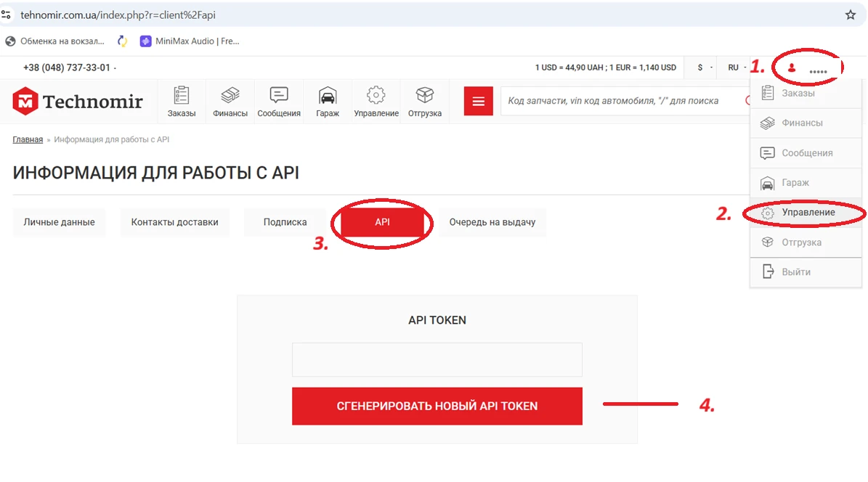
Task: Switch to the Личные данные tab
Action: point(60,222)
